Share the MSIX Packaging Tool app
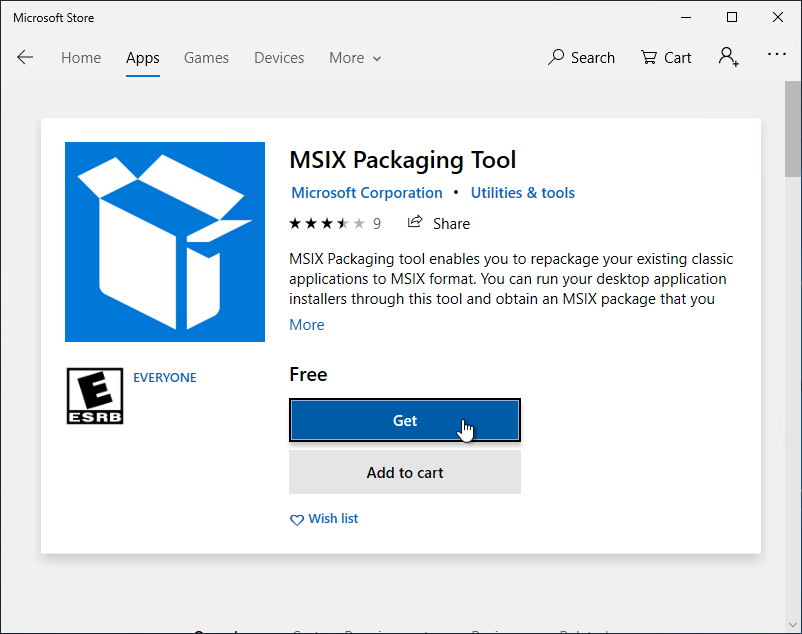Viewport: 802px width, 634px height. (439, 223)
